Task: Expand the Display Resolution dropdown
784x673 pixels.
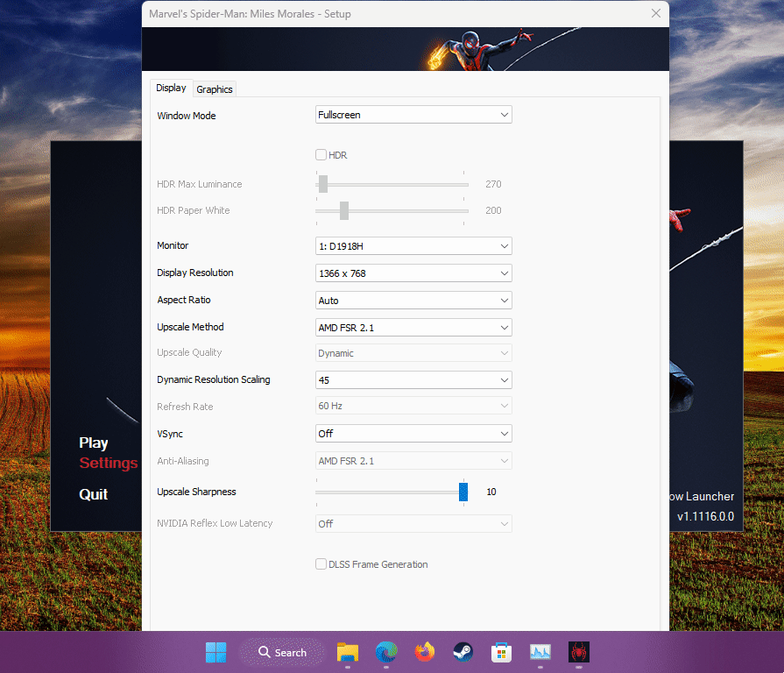Action: coord(413,273)
